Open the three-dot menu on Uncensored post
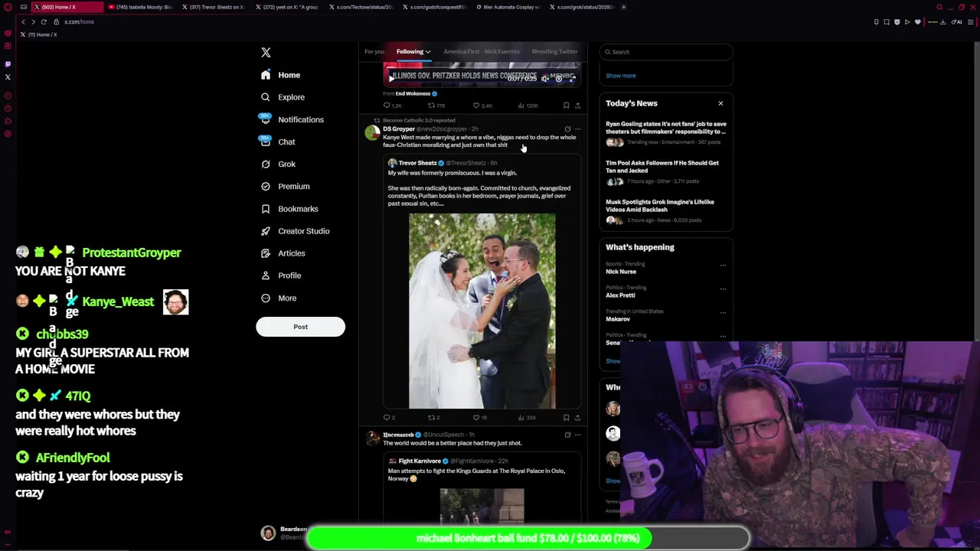The image size is (980, 551). [x=577, y=435]
